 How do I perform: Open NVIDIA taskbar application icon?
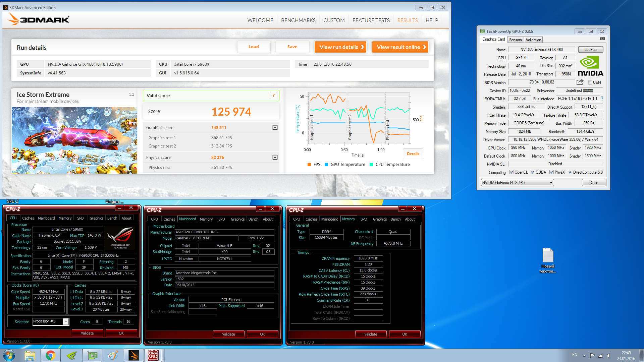point(71,355)
